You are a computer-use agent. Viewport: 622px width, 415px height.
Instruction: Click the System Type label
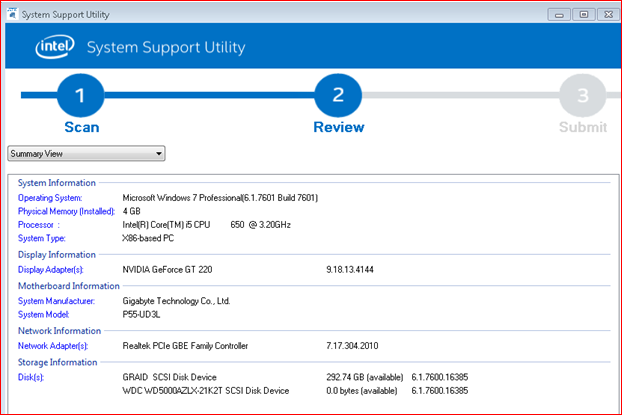[x=42, y=238]
